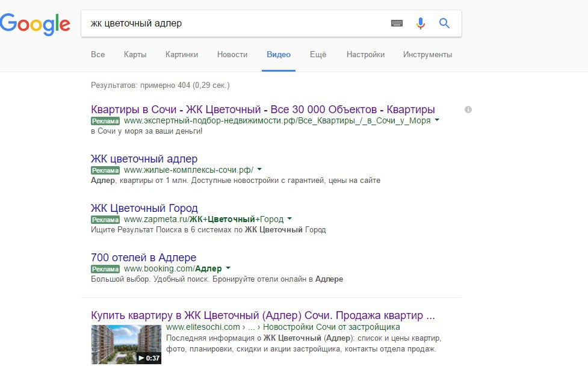588x381 pixels.
Task: Switch to the Картинки tab
Action: pos(182,54)
